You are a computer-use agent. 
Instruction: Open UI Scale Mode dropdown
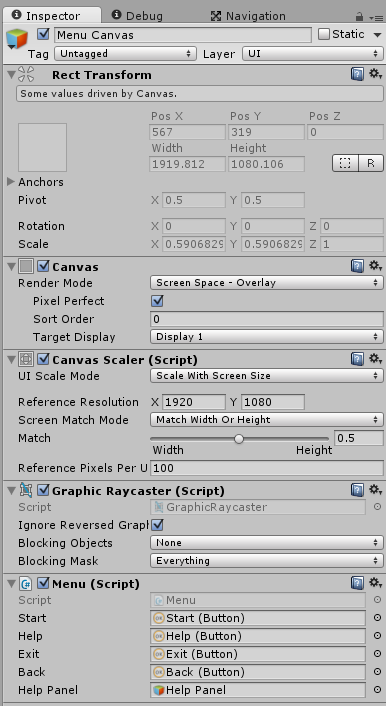pos(267,376)
